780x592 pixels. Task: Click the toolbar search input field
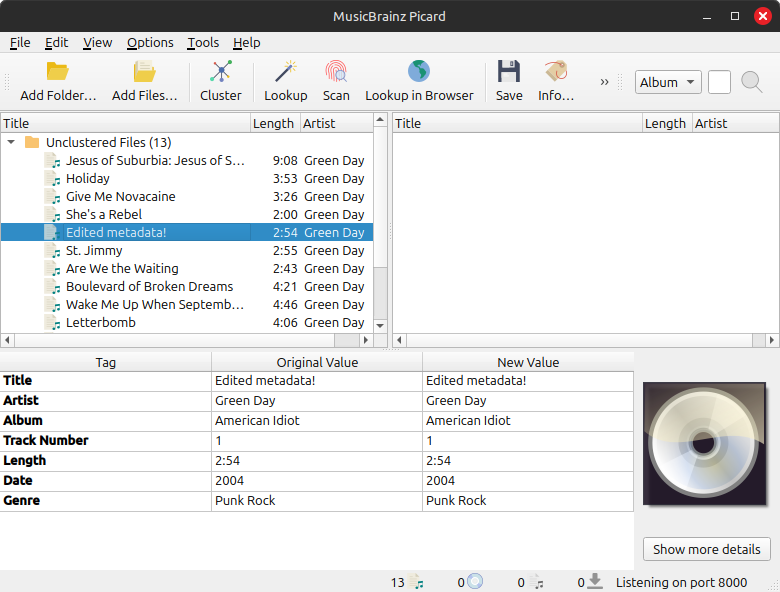(719, 82)
